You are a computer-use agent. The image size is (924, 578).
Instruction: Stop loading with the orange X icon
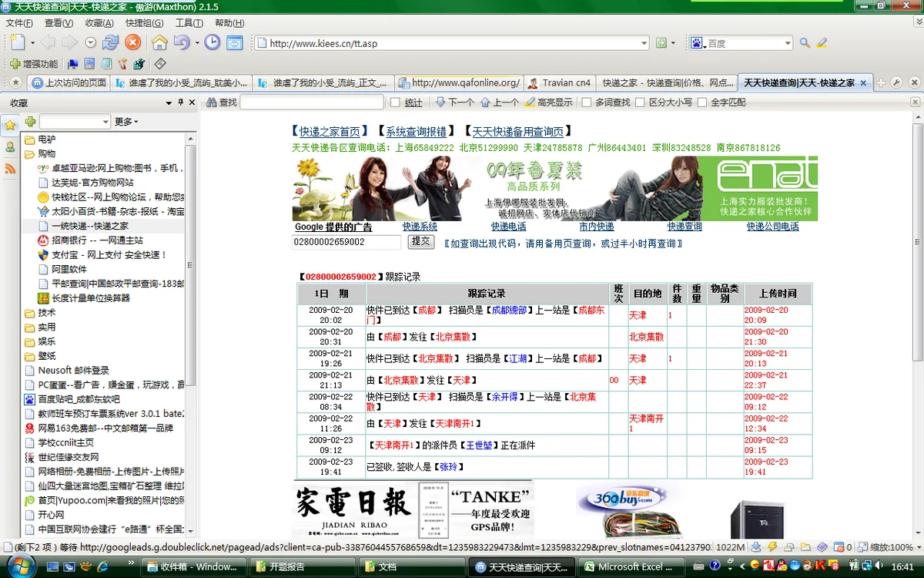(x=133, y=43)
